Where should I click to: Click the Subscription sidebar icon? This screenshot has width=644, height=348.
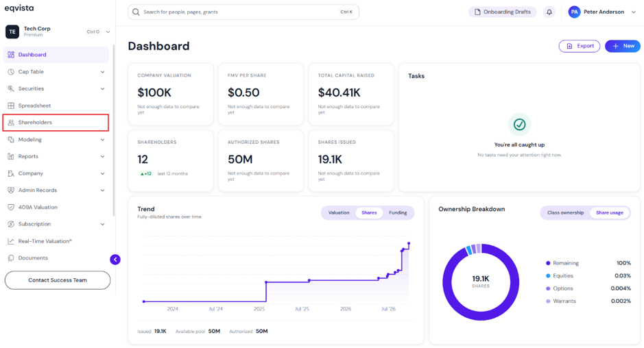pyautogui.click(x=11, y=224)
